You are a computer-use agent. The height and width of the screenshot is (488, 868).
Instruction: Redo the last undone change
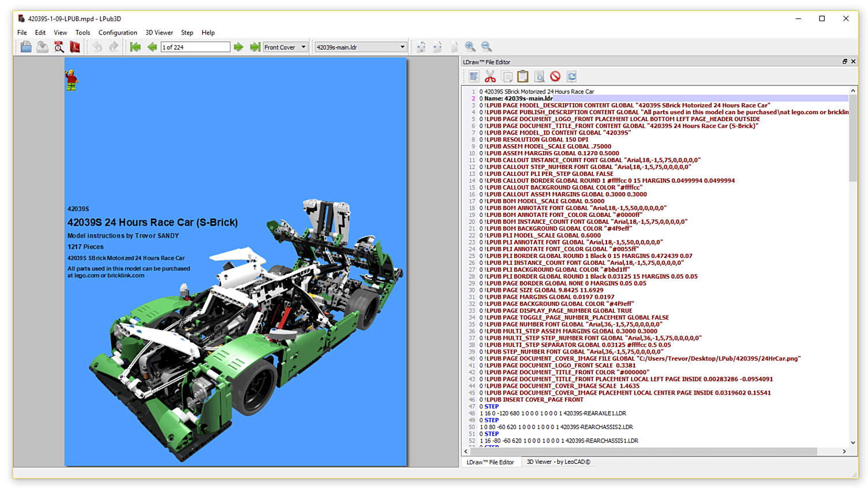(113, 47)
